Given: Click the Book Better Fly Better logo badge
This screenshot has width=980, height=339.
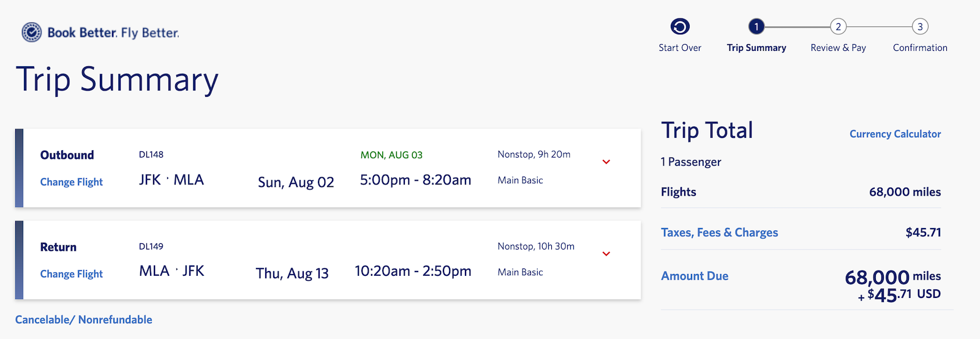Looking at the screenshot, I should pyautogui.click(x=32, y=32).
